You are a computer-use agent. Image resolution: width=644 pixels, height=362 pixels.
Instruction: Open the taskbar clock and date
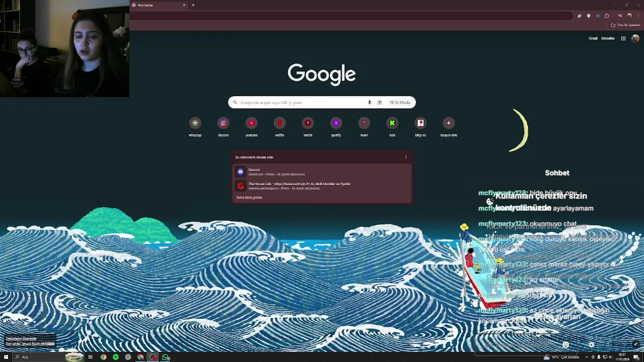tap(622, 357)
